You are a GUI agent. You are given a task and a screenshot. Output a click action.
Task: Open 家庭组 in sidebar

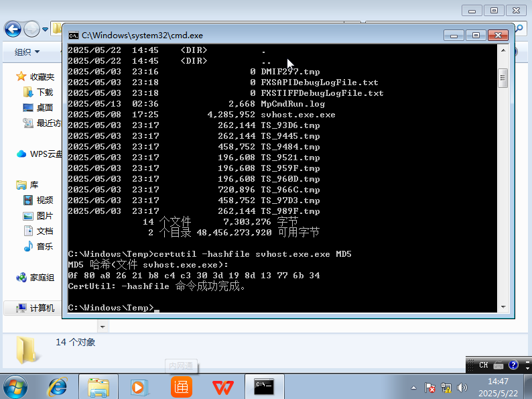point(42,278)
